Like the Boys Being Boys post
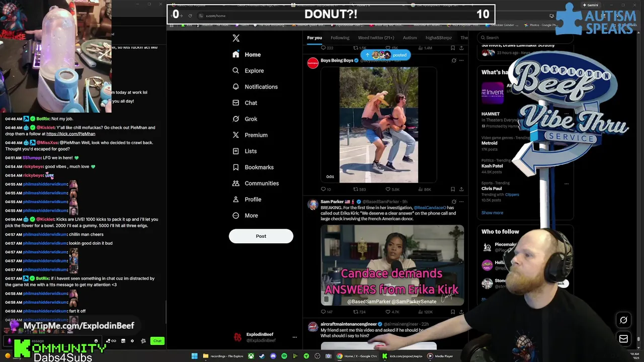The height and width of the screenshot is (362, 644). tap(392, 190)
